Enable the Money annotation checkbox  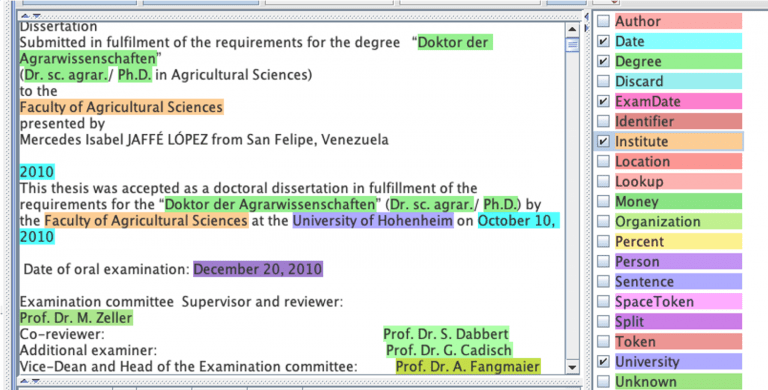[603, 201]
